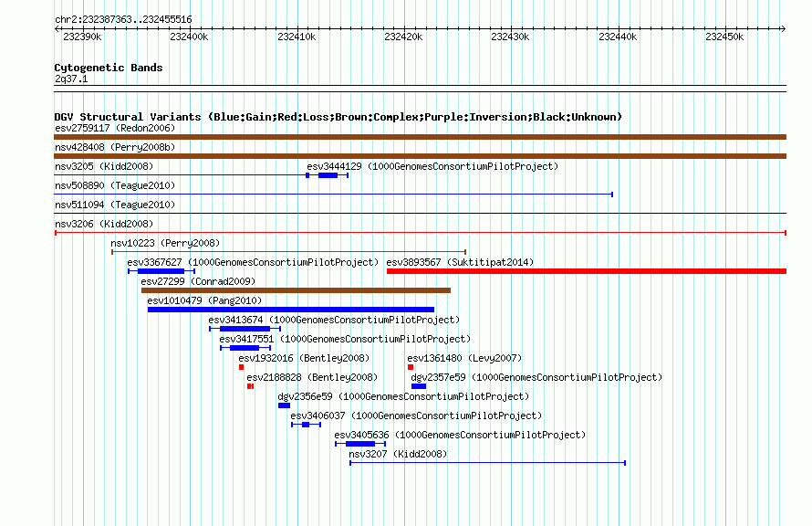Select the blue dgv2357e59 gain bar
812x526 pixels.
(419, 386)
